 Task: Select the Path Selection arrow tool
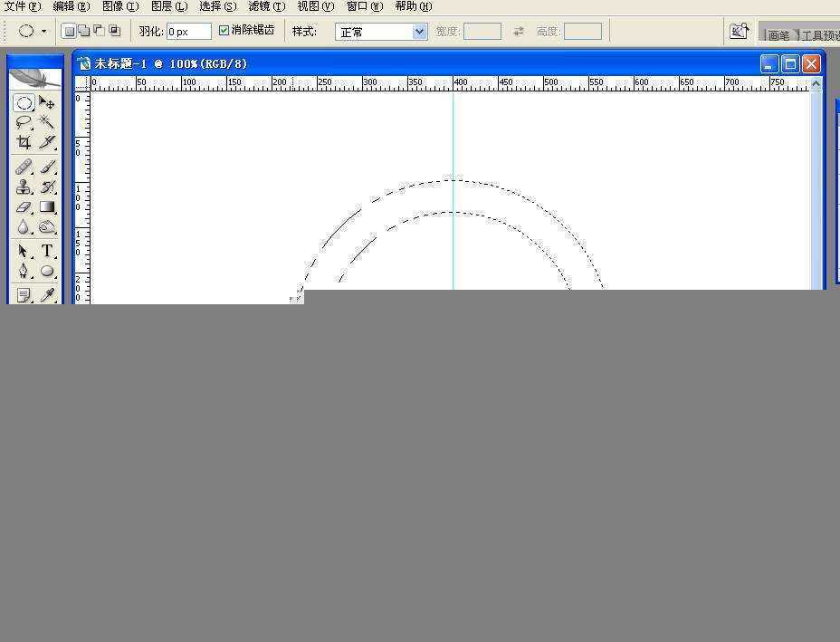coord(23,251)
